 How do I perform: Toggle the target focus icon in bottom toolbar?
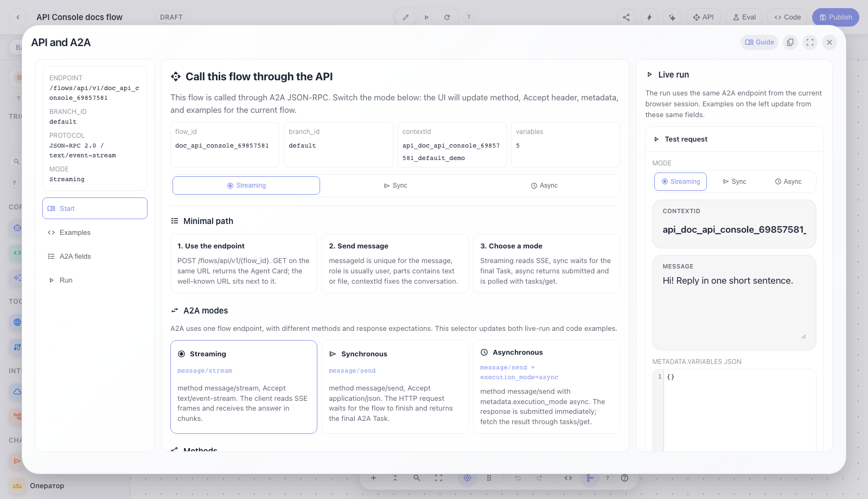467,478
